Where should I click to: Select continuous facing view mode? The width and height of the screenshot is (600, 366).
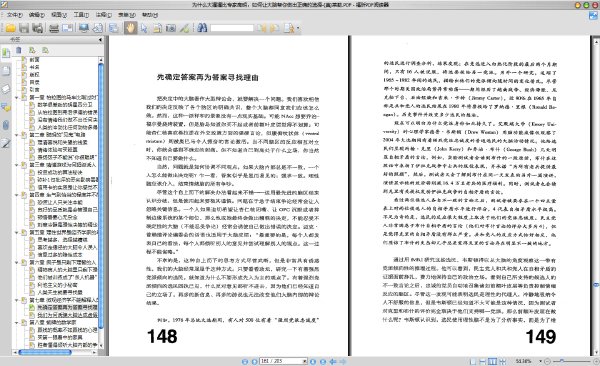(502, 361)
